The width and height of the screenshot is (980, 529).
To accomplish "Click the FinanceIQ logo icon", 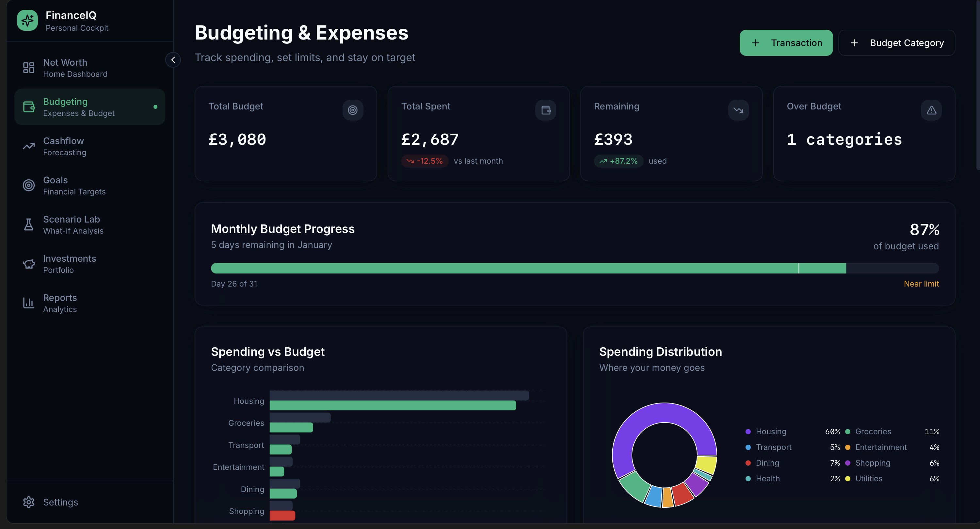I will tap(27, 20).
